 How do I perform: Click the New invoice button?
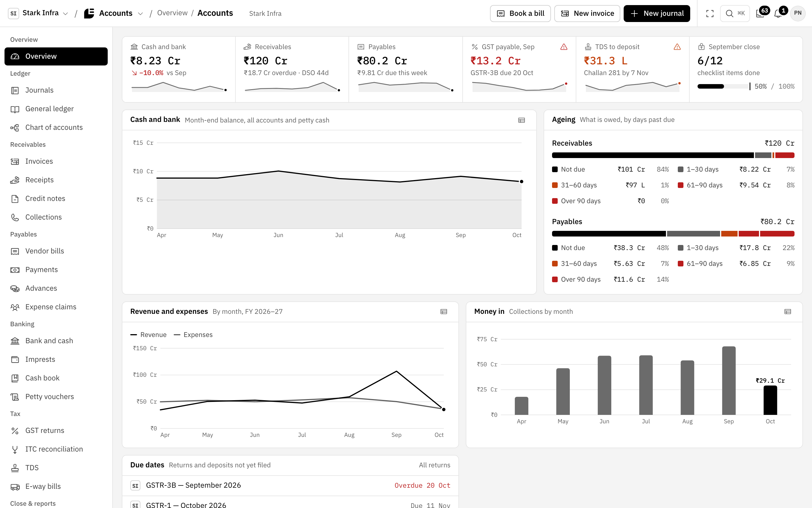[587, 14]
